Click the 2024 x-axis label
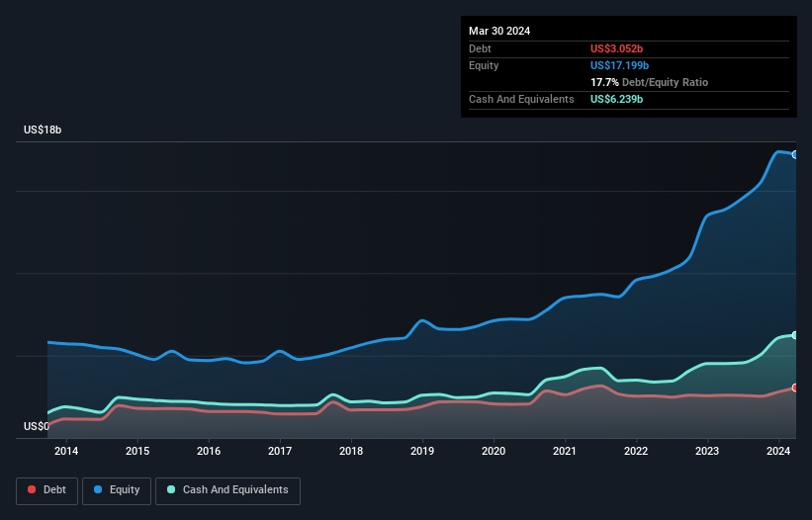 pos(778,451)
